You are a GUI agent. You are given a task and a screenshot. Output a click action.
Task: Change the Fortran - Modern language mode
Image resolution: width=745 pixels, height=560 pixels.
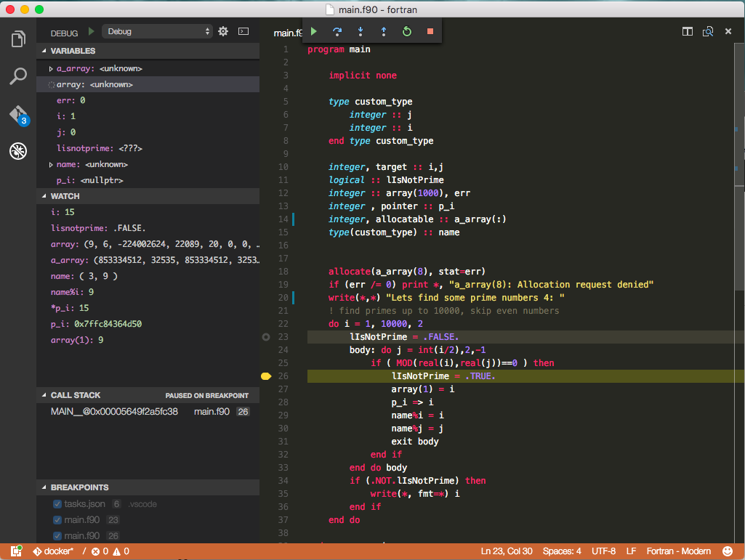(680, 551)
